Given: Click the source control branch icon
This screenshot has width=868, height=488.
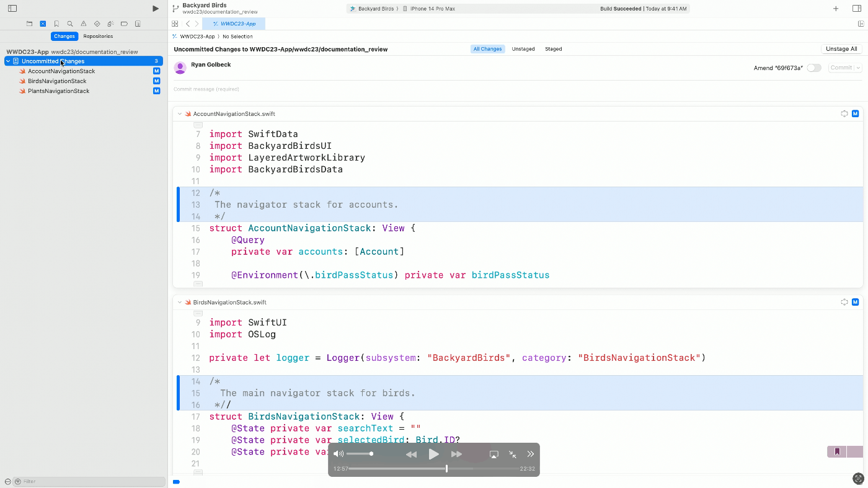Looking at the screenshot, I should coord(175,9).
